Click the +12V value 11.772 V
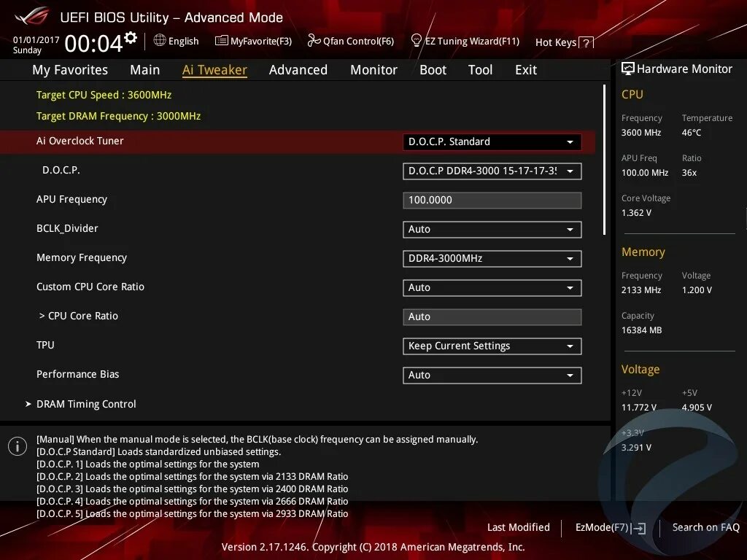The height and width of the screenshot is (560, 747). coord(639,408)
